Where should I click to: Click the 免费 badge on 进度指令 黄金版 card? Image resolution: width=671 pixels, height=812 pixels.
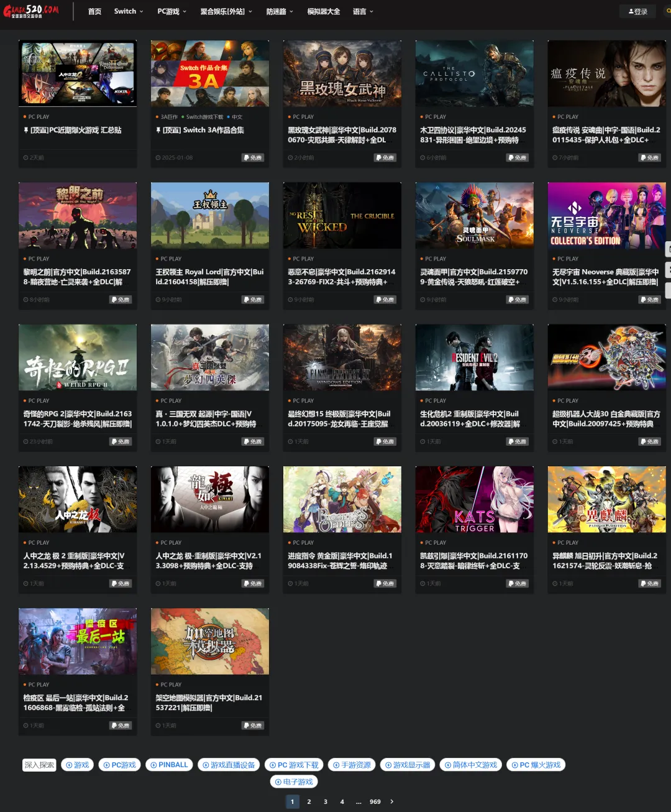coord(385,583)
